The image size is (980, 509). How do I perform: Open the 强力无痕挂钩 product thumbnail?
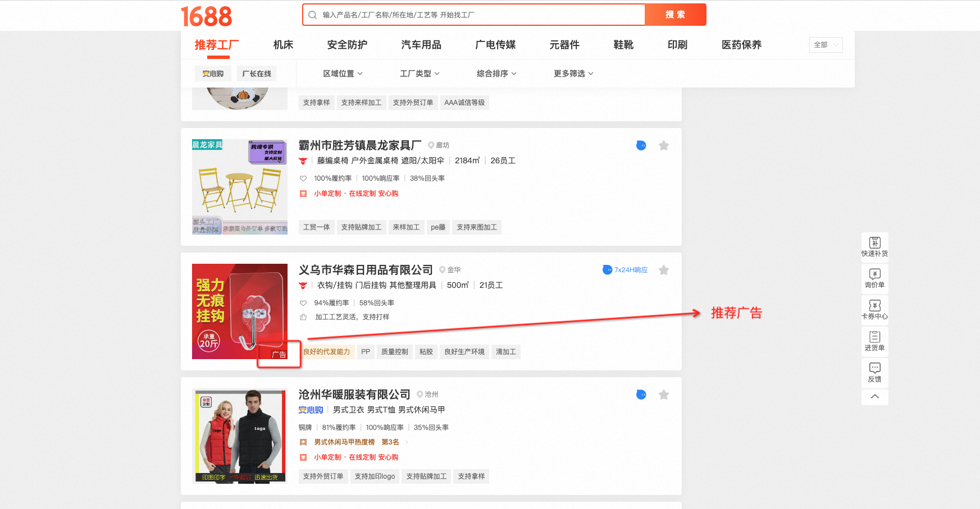240,311
